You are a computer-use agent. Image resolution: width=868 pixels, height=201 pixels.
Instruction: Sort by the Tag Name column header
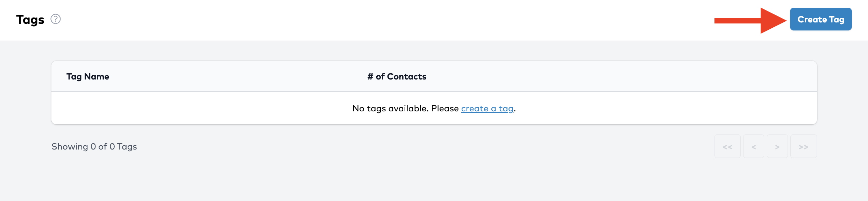click(x=88, y=77)
